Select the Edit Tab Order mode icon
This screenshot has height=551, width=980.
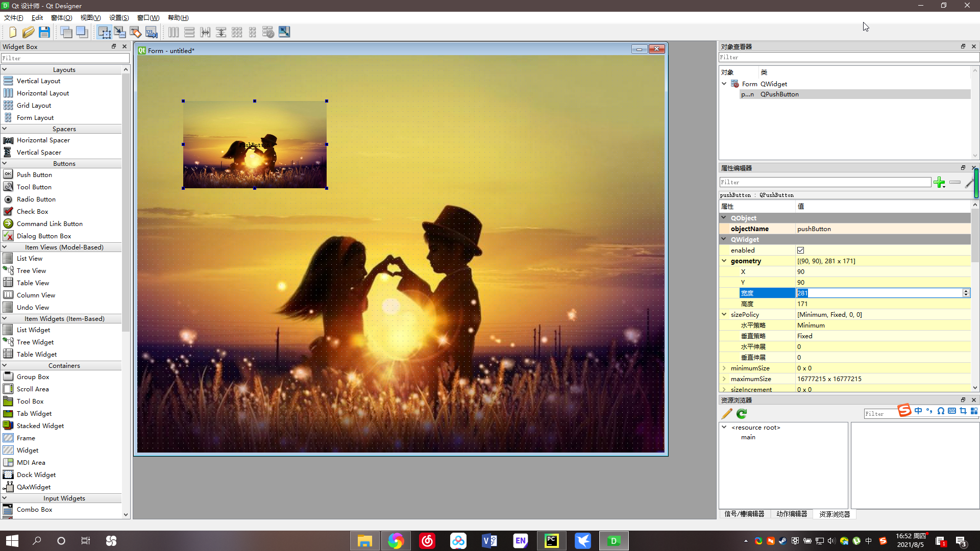click(x=152, y=32)
